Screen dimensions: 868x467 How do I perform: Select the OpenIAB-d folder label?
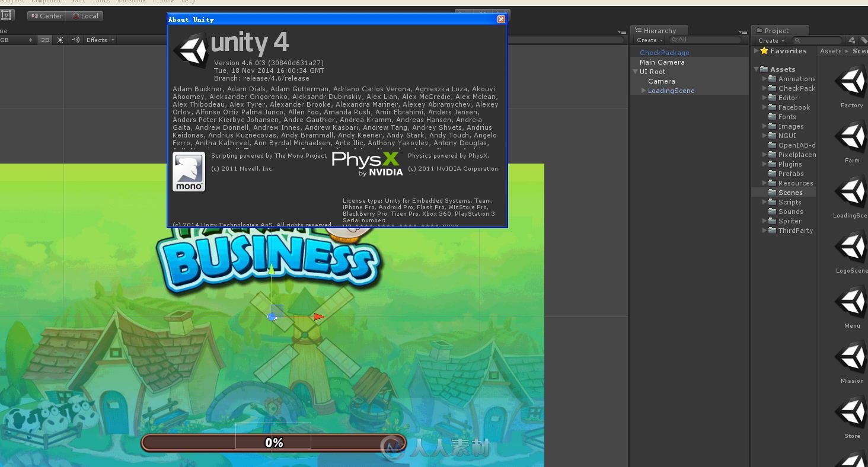(797, 145)
